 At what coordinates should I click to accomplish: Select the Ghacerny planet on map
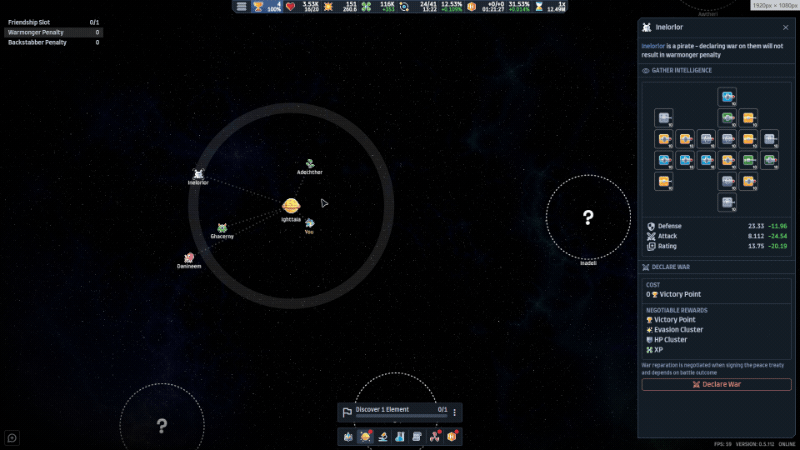click(x=222, y=228)
